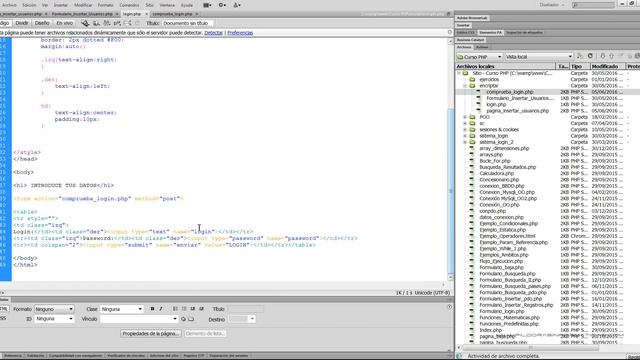Switch to comprueba_login.php document tab
640x360 pixels.
pos(172,14)
